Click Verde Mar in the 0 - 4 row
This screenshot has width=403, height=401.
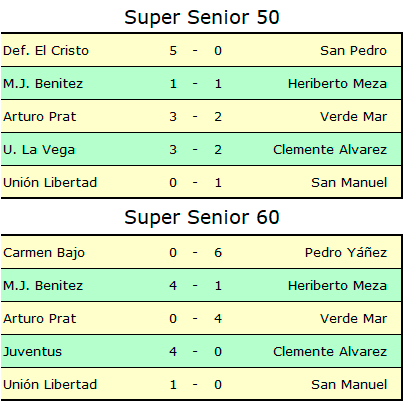pyautogui.click(x=353, y=318)
